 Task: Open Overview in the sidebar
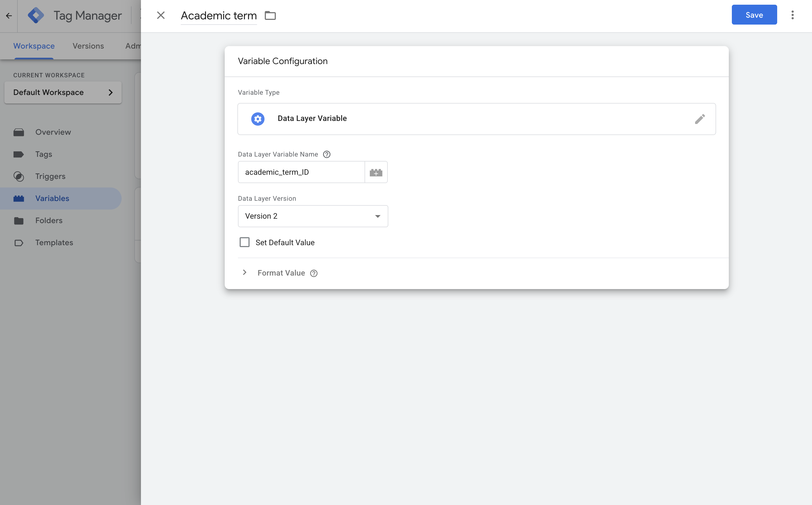61,132
